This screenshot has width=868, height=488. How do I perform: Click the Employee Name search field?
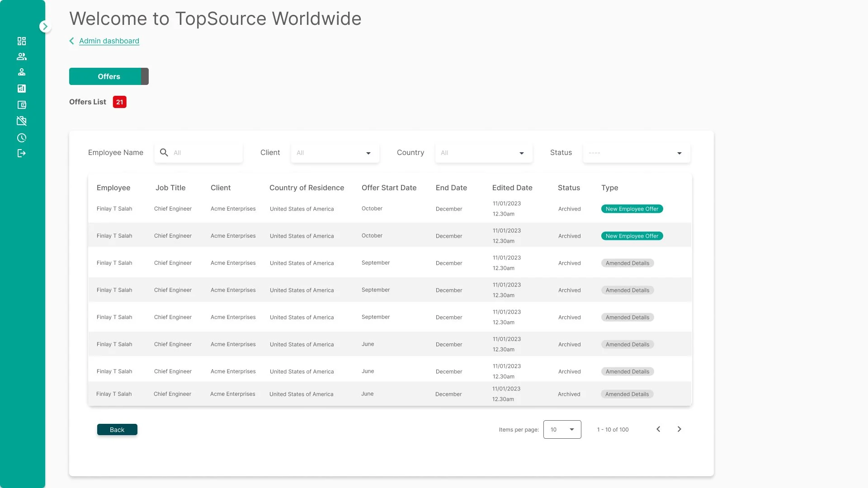coord(203,153)
